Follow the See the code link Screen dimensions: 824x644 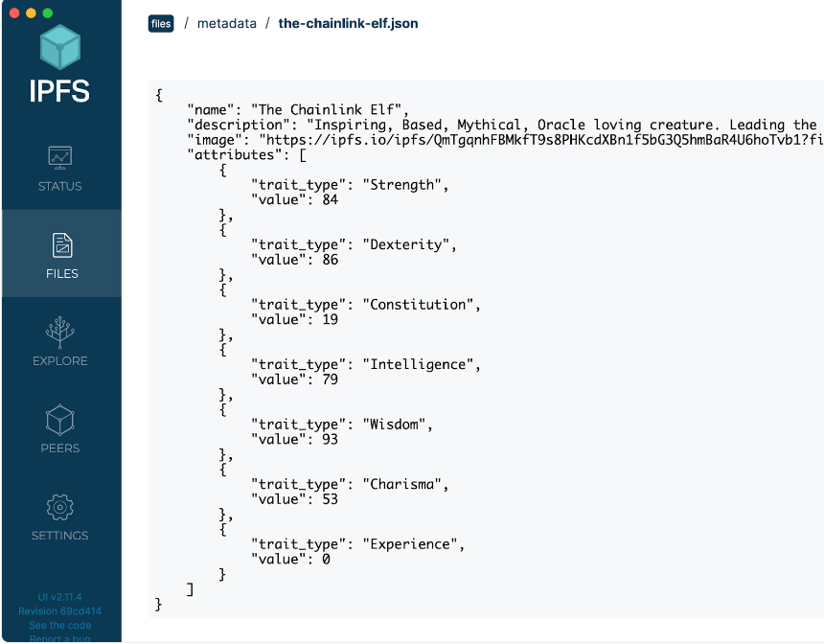[x=60, y=625]
